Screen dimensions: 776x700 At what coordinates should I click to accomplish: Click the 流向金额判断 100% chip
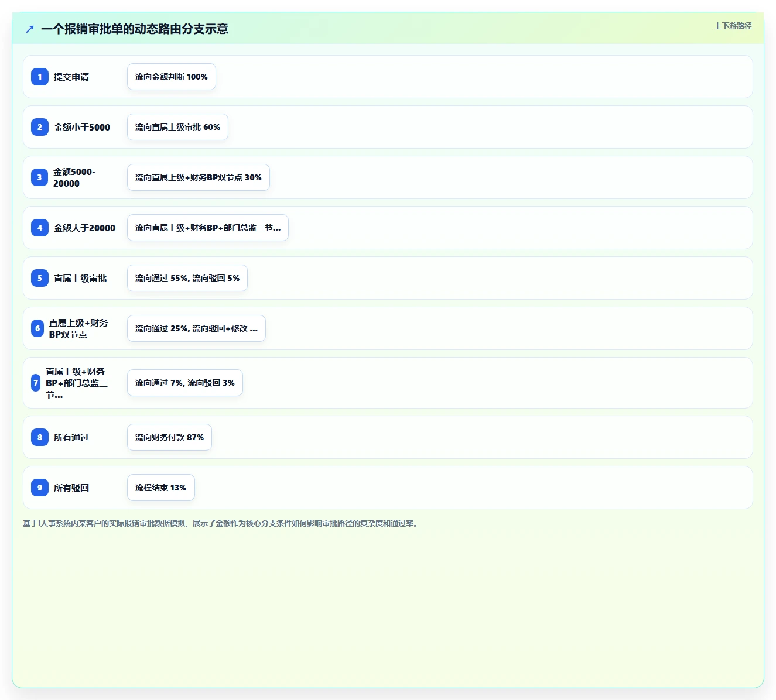pyautogui.click(x=172, y=77)
